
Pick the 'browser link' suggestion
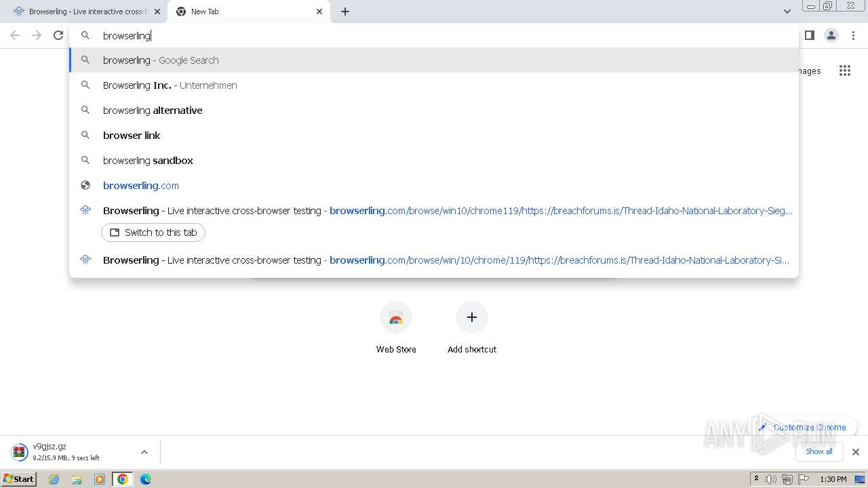pyautogui.click(x=434, y=136)
